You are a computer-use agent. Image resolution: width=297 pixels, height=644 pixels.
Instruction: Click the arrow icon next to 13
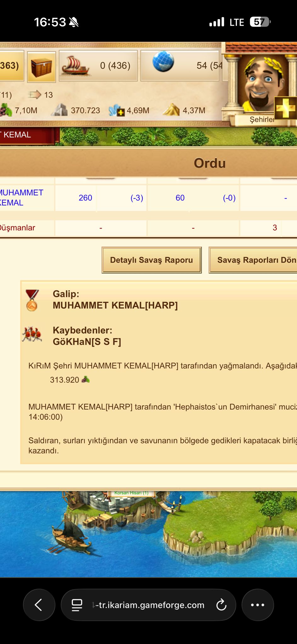35,95
